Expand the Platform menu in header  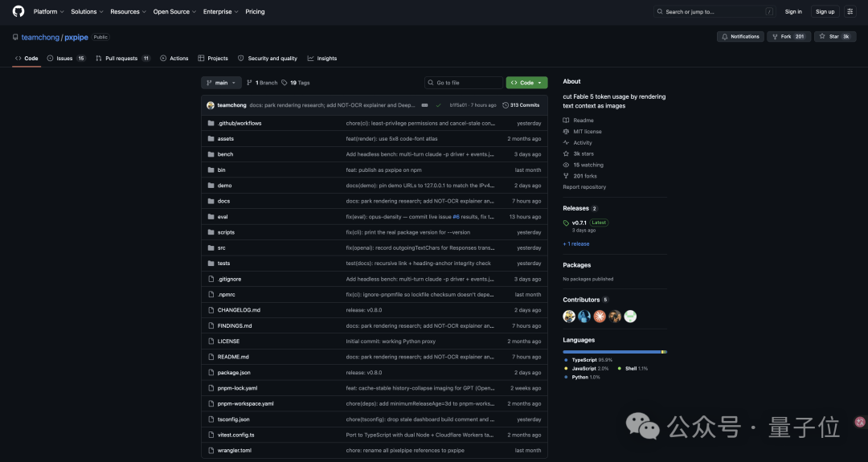tap(49, 11)
